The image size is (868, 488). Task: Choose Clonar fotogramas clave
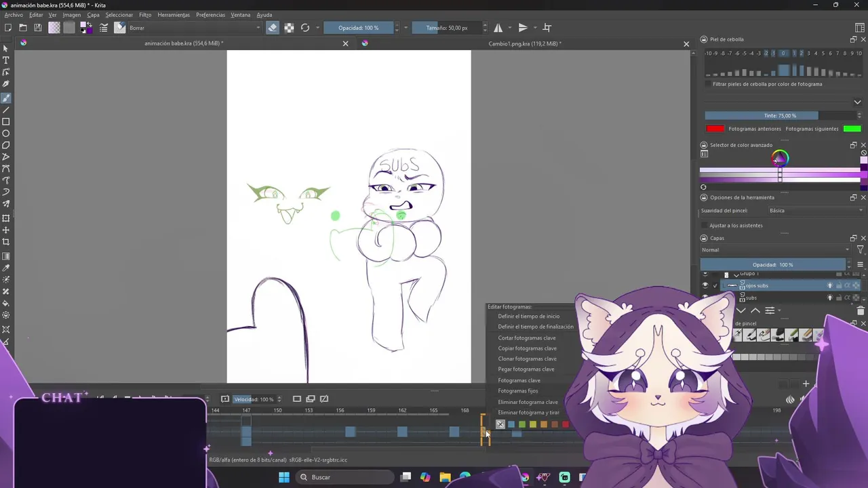point(527,359)
